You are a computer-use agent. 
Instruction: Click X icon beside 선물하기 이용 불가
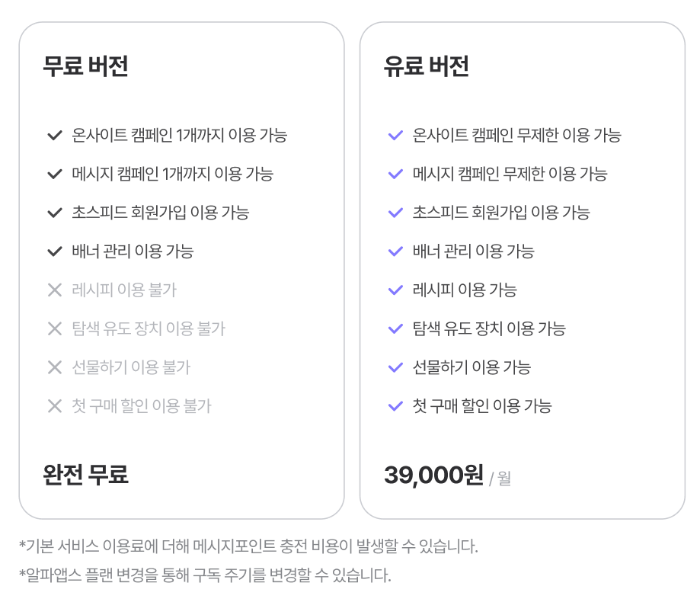click(x=55, y=367)
